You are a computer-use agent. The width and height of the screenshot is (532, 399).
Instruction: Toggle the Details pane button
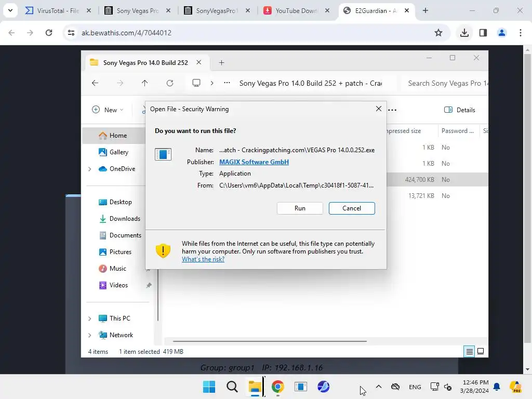pos(460,110)
